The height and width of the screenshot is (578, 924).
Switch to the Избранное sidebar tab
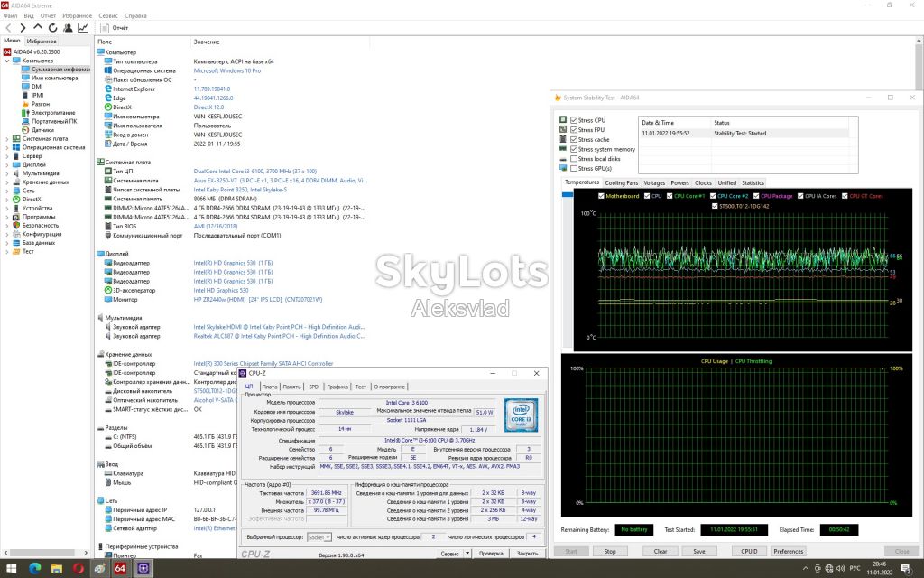point(42,42)
